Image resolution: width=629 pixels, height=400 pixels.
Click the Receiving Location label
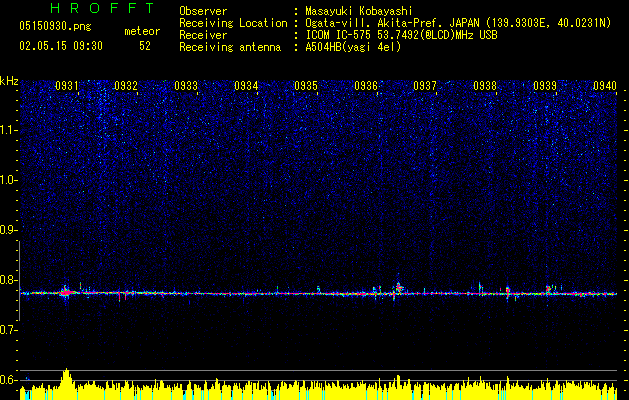[x=233, y=23]
